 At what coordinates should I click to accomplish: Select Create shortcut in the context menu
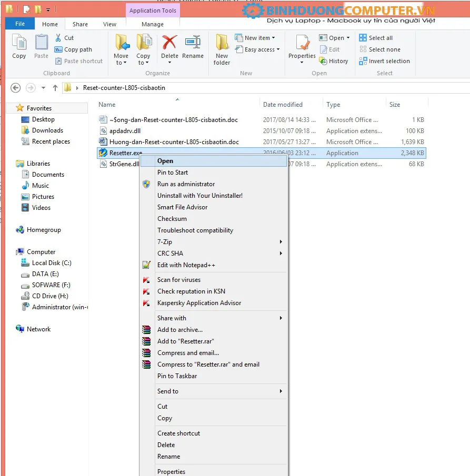tap(214, 433)
